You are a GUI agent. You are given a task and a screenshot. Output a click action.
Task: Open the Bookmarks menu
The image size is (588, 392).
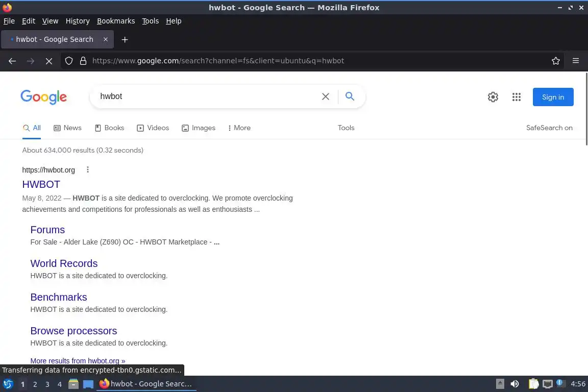[x=116, y=21]
